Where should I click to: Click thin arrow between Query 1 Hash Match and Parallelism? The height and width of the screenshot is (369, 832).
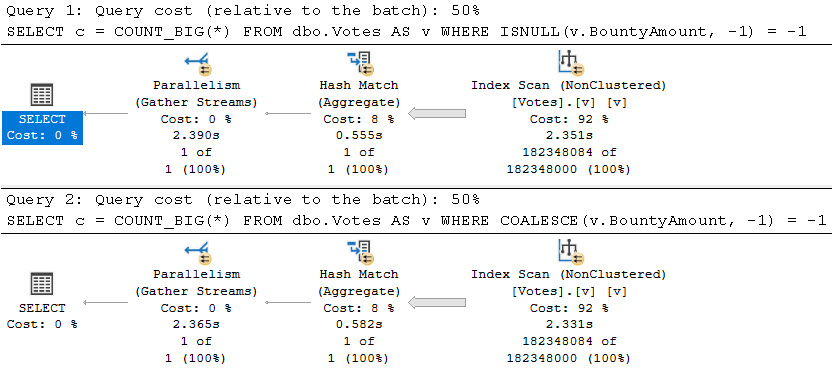coord(288,113)
